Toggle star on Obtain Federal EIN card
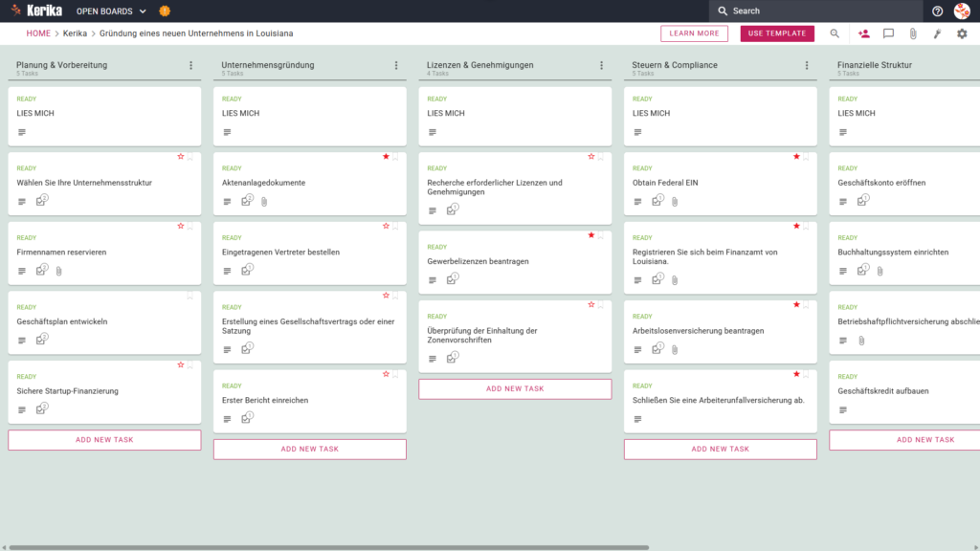980x551 pixels. [796, 156]
